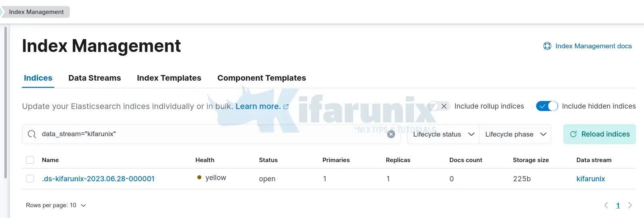The image size is (644, 218).
Task: Check the select-all indices checkbox
Action: (x=30, y=160)
